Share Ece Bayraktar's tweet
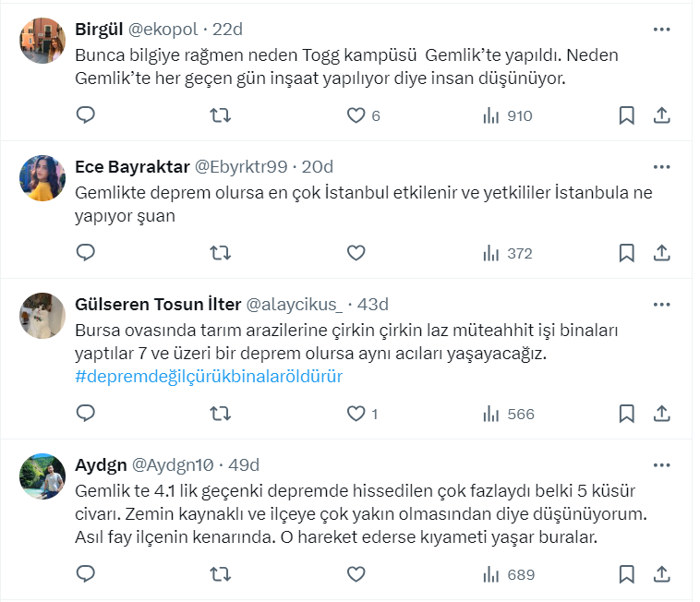The width and height of the screenshot is (700, 602). pos(661,253)
